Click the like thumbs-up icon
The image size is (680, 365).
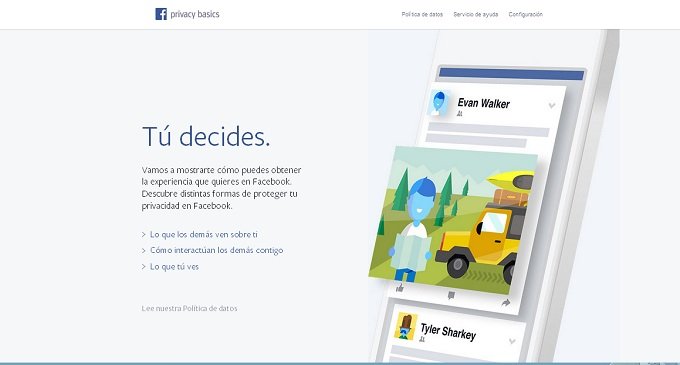click(400, 287)
